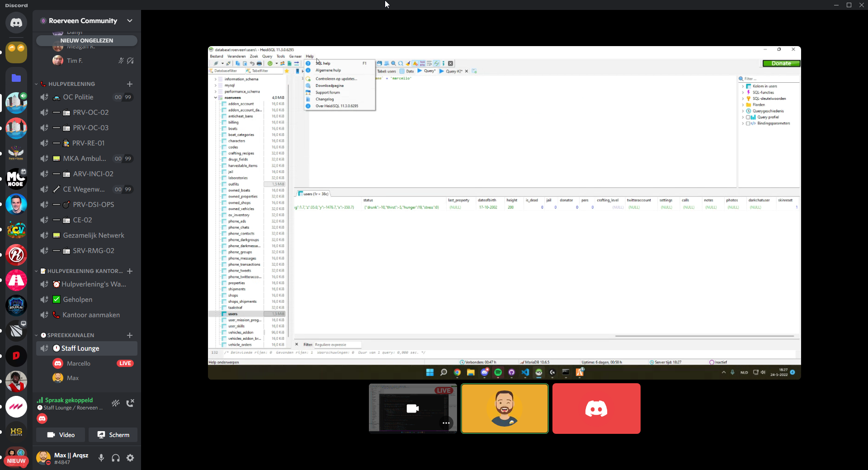Open the stream options three-dot menu

tap(446, 423)
